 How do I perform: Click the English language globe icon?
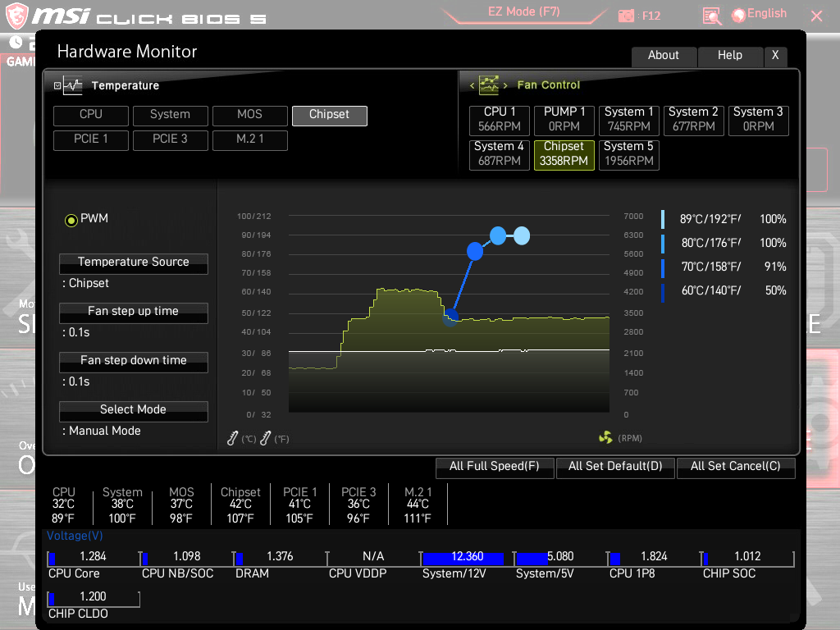(739, 16)
